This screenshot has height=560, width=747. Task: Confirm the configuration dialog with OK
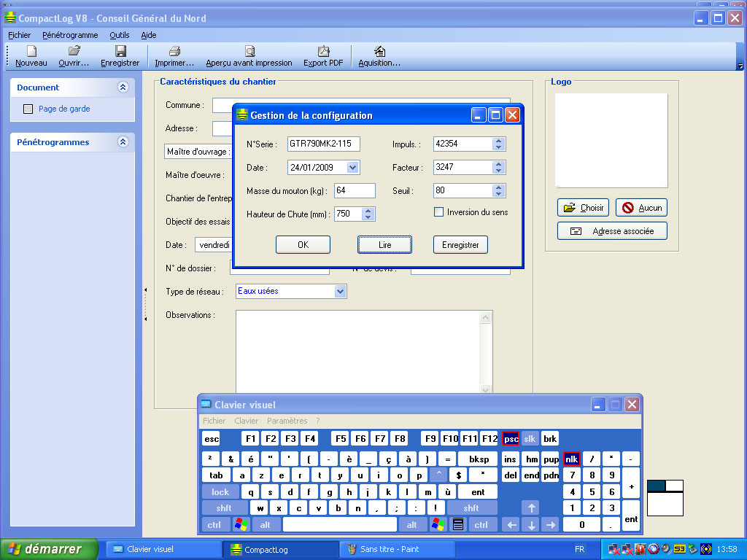tap(303, 245)
